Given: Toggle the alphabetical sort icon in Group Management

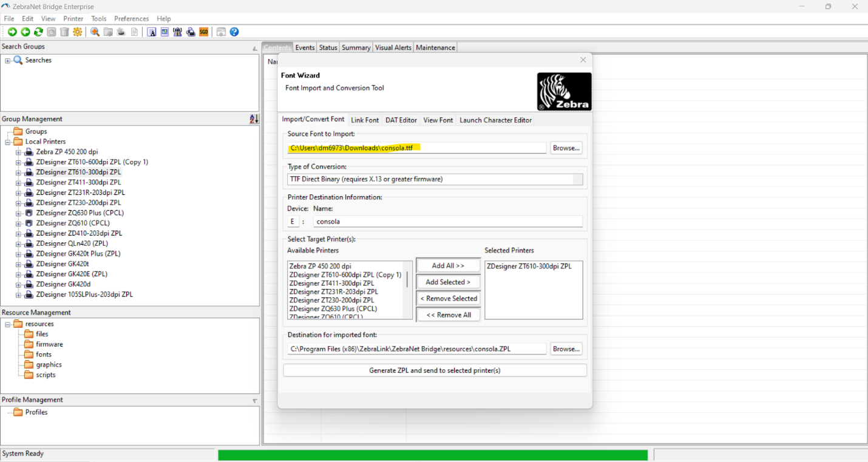Looking at the screenshot, I should pos(253,119).
